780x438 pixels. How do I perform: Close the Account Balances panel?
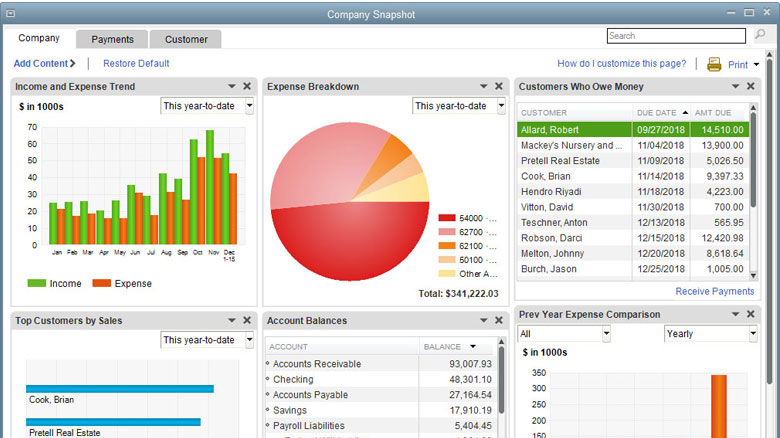(499, 320)
